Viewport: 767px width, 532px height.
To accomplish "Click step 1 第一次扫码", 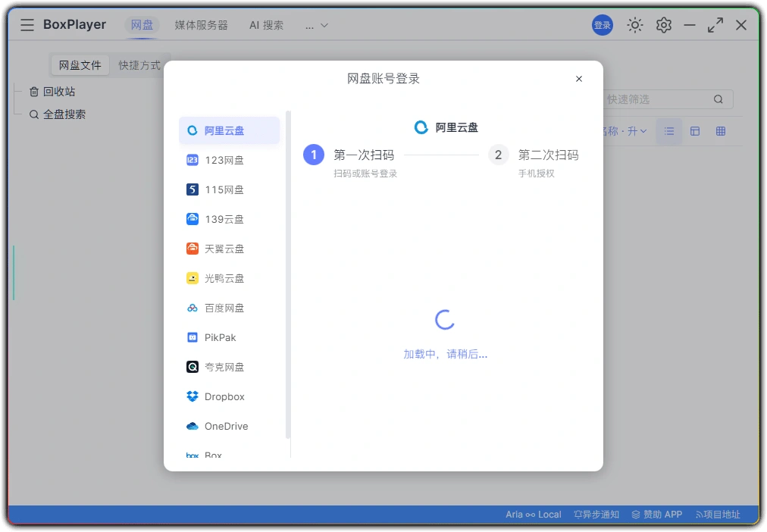I will 349,161.
